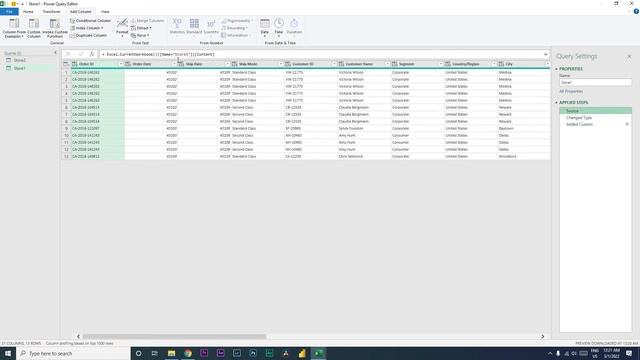640x360 pixels.
Task: Close the Query Settings pane
Action: point(629,56)
